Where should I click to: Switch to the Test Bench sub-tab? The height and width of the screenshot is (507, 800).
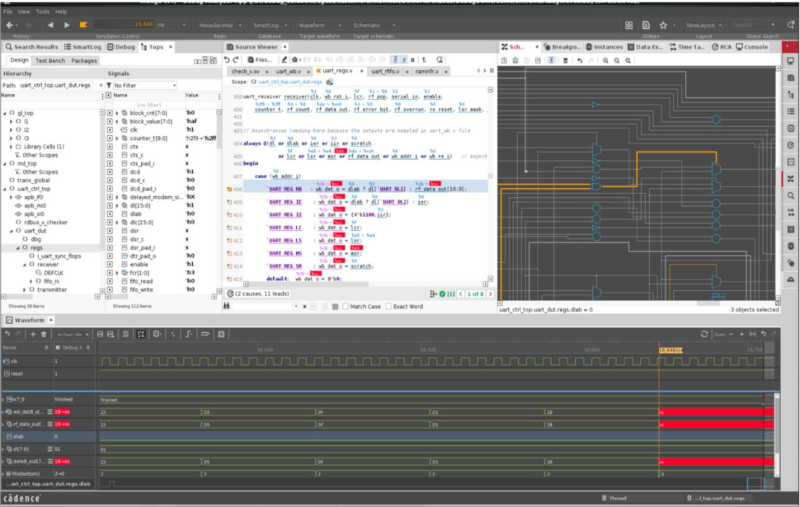click(x=50, y=61)
